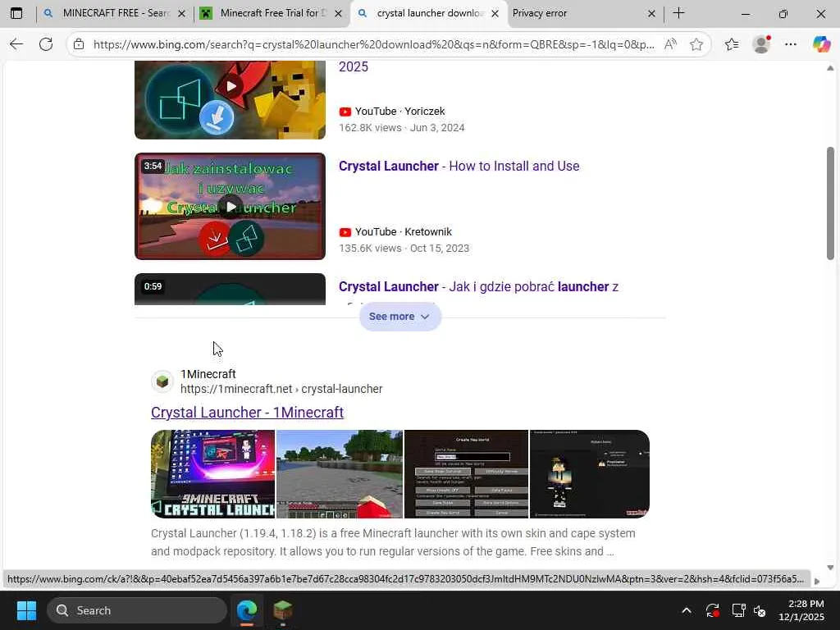Open Microsoft Edge from the taskbar
The width and height of the screenshot is (840, 630).
[247, 610]
